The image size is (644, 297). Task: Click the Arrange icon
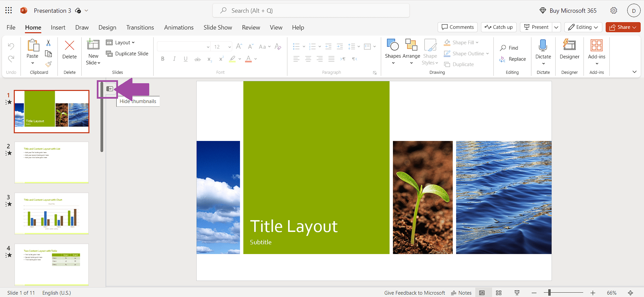[411, 45]
